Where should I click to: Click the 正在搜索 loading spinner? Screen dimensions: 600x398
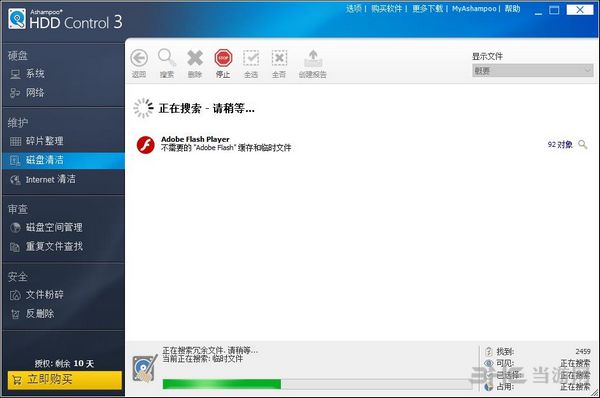pos(143,108)
